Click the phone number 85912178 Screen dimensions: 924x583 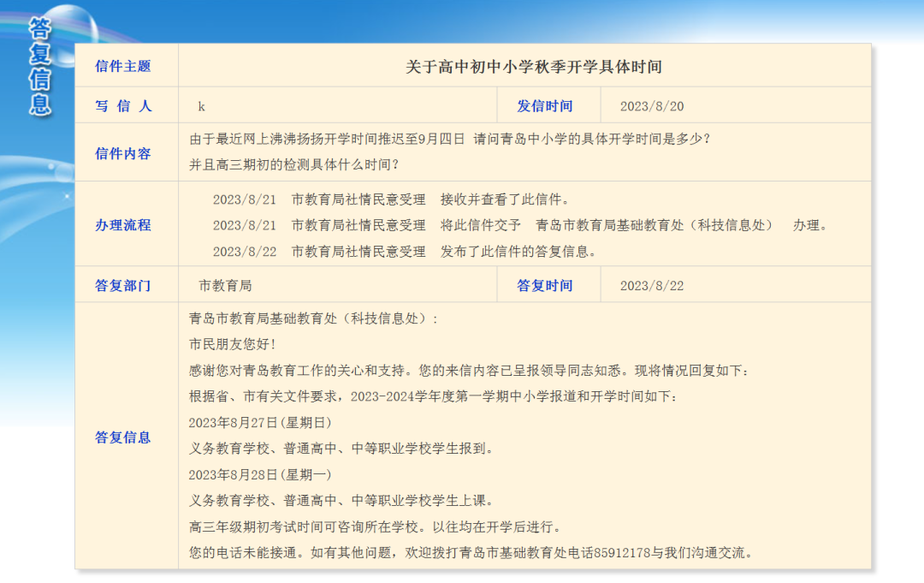(622, 552)
